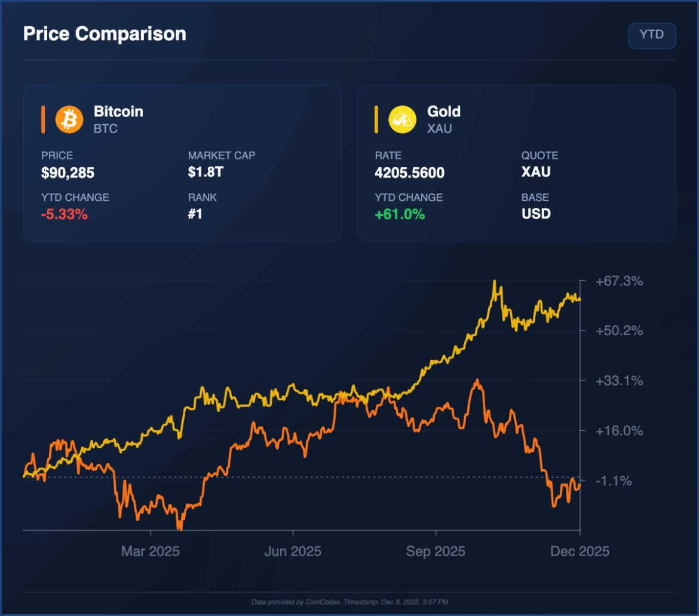This screenshot has width=699, height=616.
Task: Click the Gold name title
Action: click(444, 111)
